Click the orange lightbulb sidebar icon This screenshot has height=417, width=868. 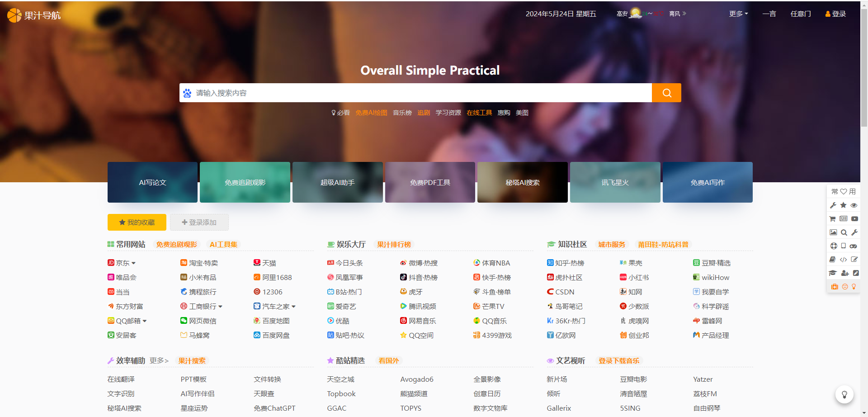click(x=854, y=287)
